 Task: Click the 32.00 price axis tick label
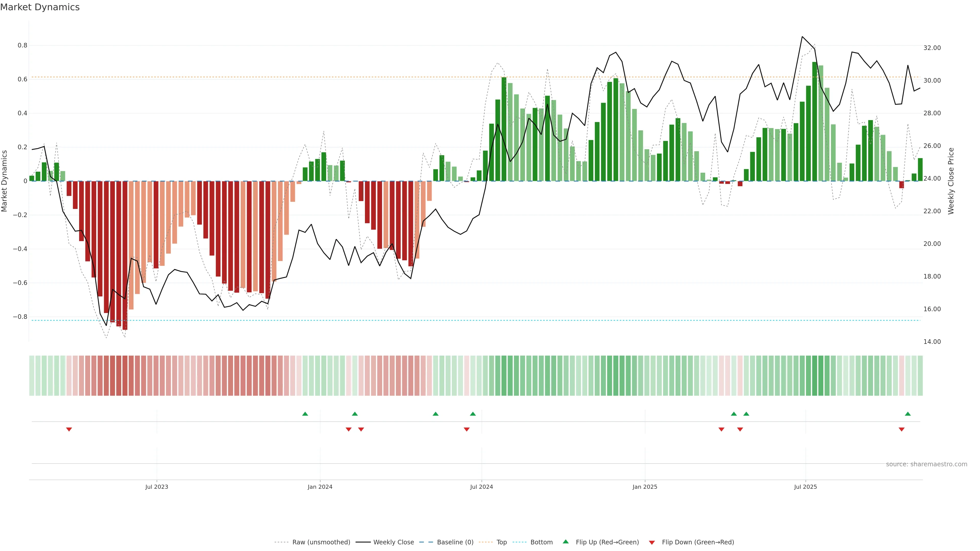pyautogui.click(x=932, y=48)
